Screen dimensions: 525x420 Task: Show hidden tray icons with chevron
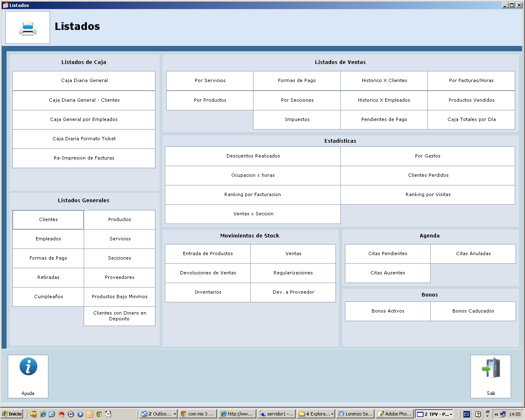[496, 414]
